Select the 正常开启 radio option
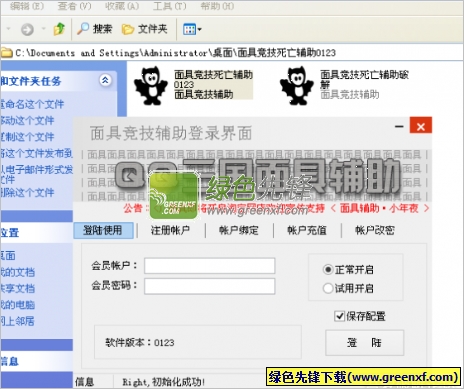This screenshot has height=389, width=464. 328,269
